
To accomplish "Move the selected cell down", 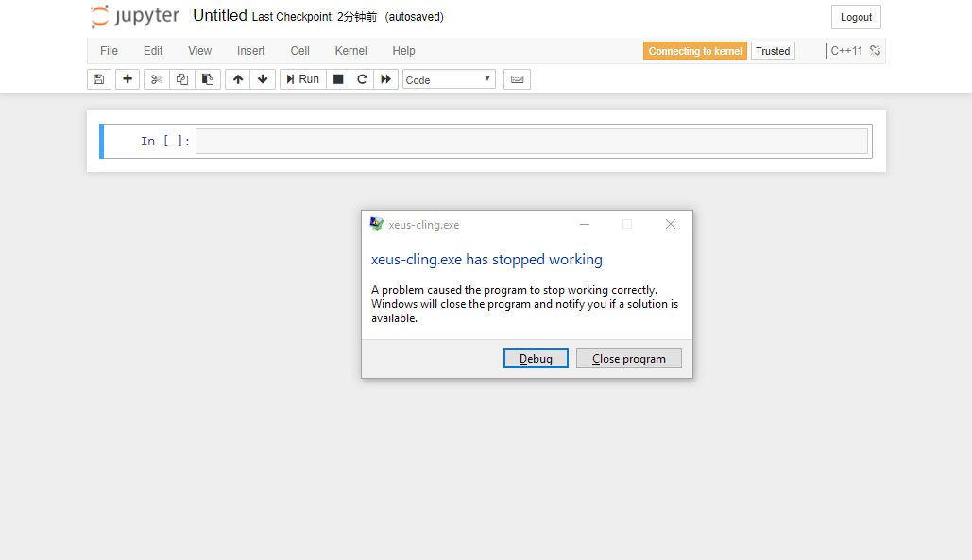I will 263,78.
